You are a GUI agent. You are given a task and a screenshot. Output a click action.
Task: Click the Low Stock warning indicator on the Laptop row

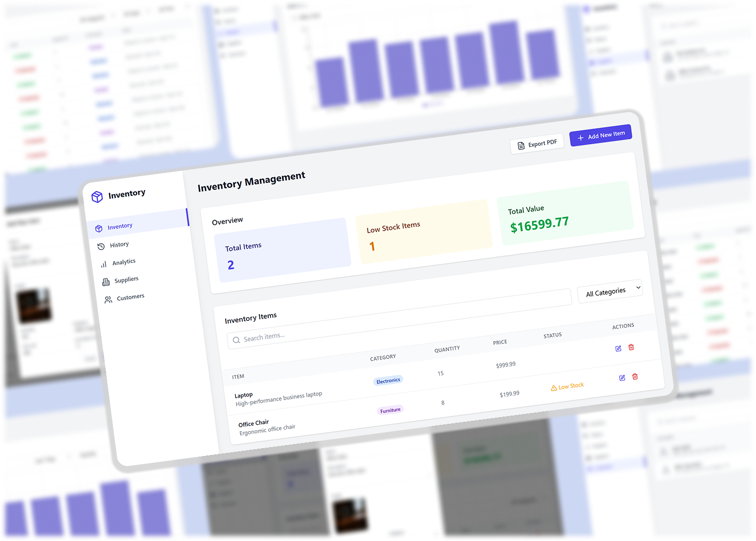pyautogui.click(x=568, y=386)
